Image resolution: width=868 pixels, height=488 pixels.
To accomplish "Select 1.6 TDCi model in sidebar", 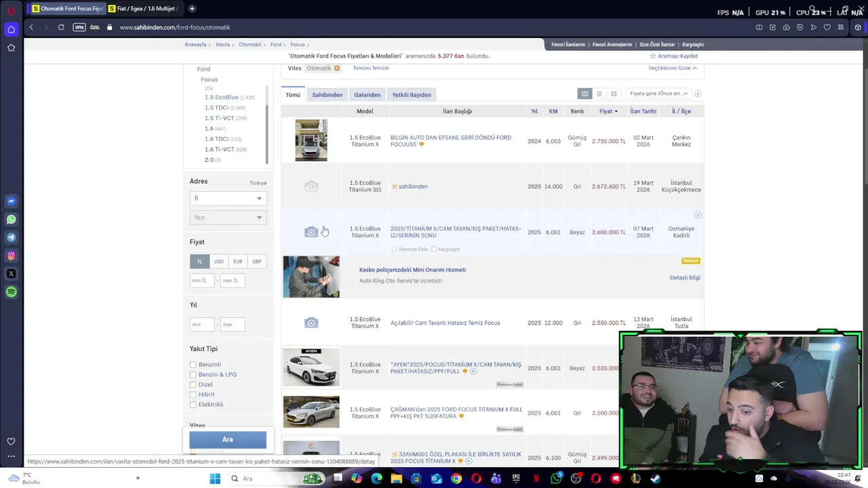I will click(216, 139).
